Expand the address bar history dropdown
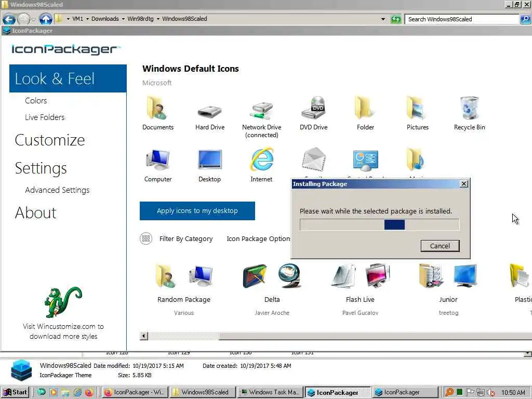This screenshot has height=399, width=532. [383, 19]
